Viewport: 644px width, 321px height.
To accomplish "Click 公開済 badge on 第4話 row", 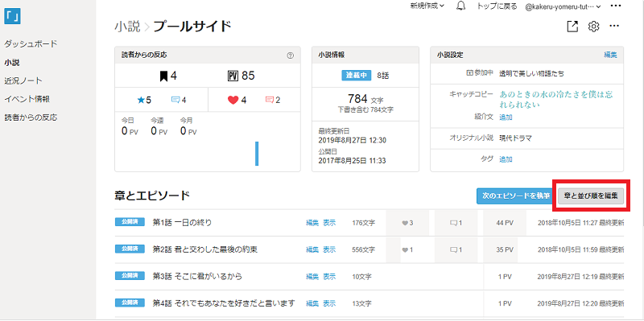I will coord(130,302).
